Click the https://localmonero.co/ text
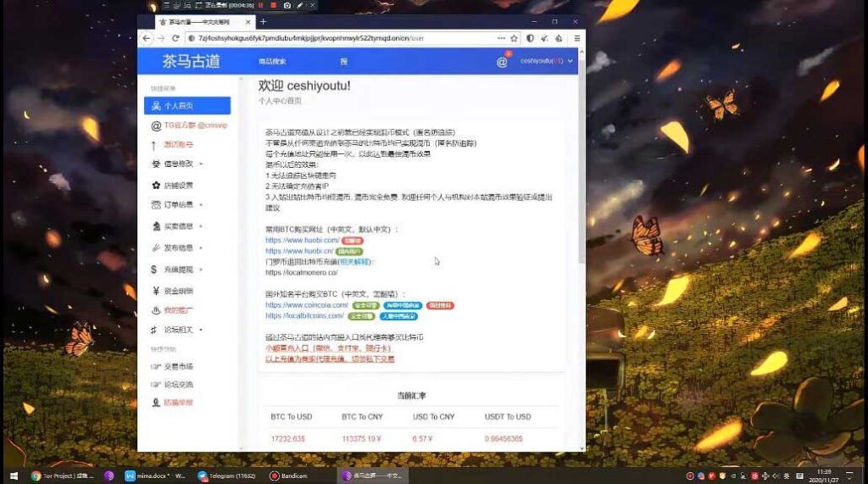868x484 pixels. coord(302,272)
